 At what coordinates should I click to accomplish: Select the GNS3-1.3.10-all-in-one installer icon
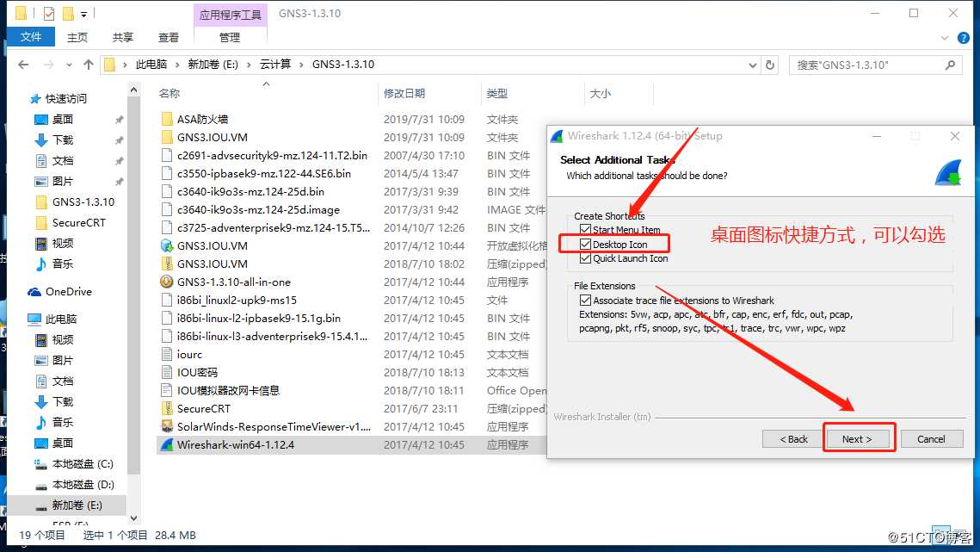click(167, 282)
